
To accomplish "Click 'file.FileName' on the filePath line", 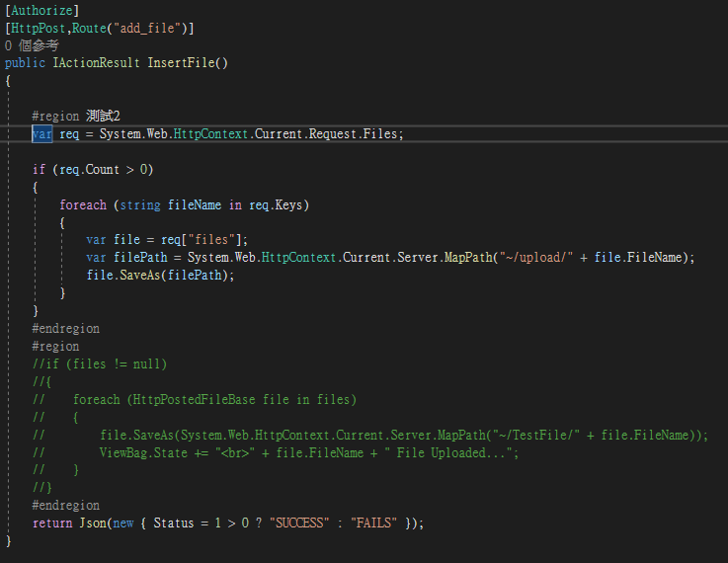I will [638, 257].
